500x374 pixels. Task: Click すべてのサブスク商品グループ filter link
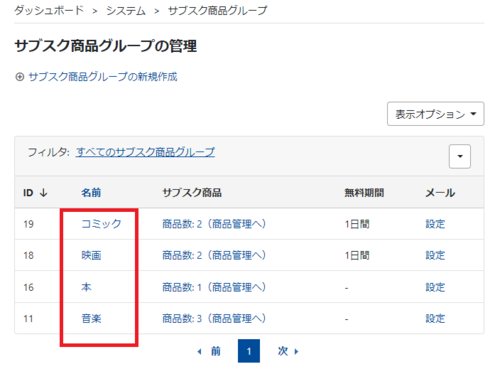click(145, 152)
